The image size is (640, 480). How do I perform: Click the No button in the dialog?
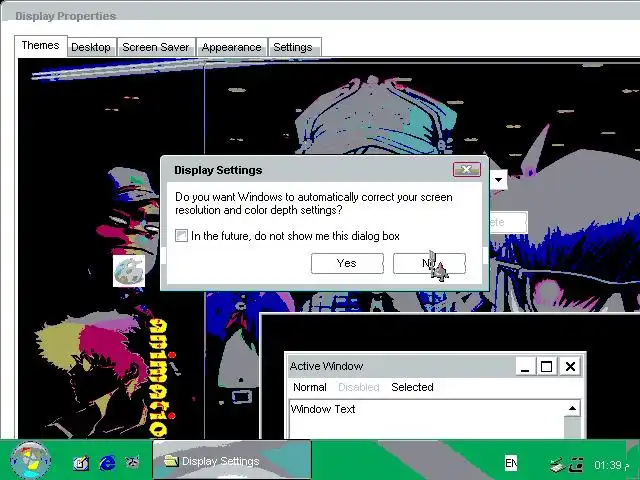[x=429, y=263]
